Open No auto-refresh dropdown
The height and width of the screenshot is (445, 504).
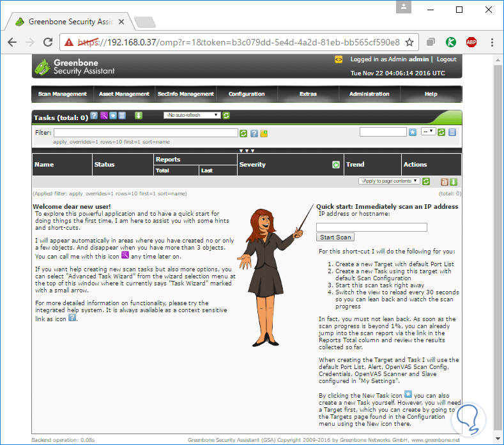pyautogui.click(x=192, y=115)
